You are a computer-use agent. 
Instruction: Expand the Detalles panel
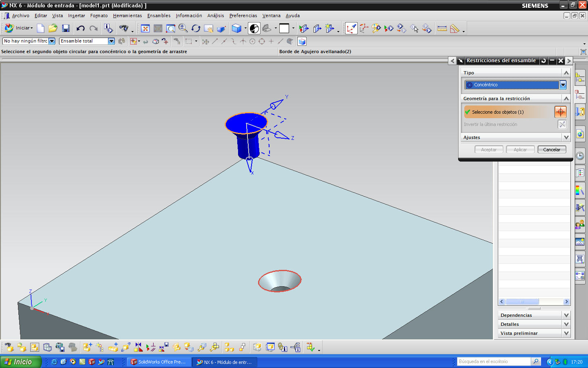tap(566, 324)
